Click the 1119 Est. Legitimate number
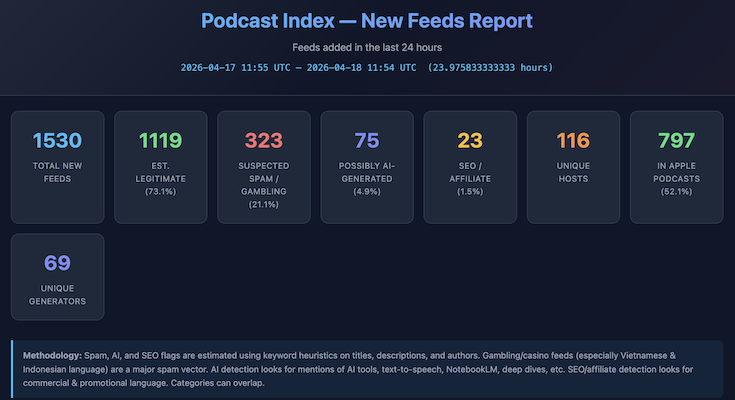The image size is (735, 400). coord(160,141)
